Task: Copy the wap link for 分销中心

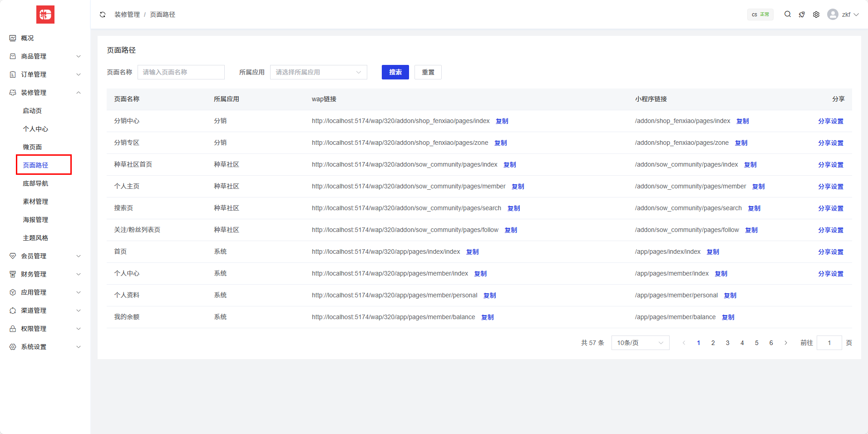Action: 502,121
